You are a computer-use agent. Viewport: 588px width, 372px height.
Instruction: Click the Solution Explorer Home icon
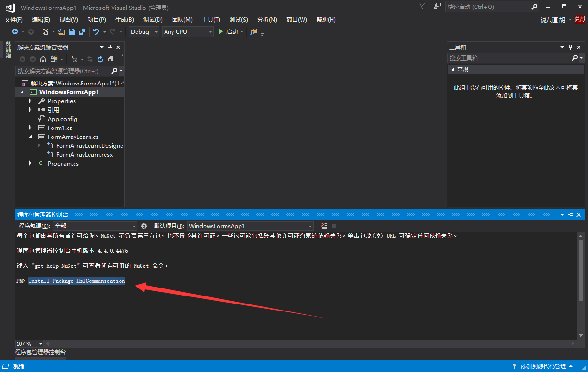[43, 59]
